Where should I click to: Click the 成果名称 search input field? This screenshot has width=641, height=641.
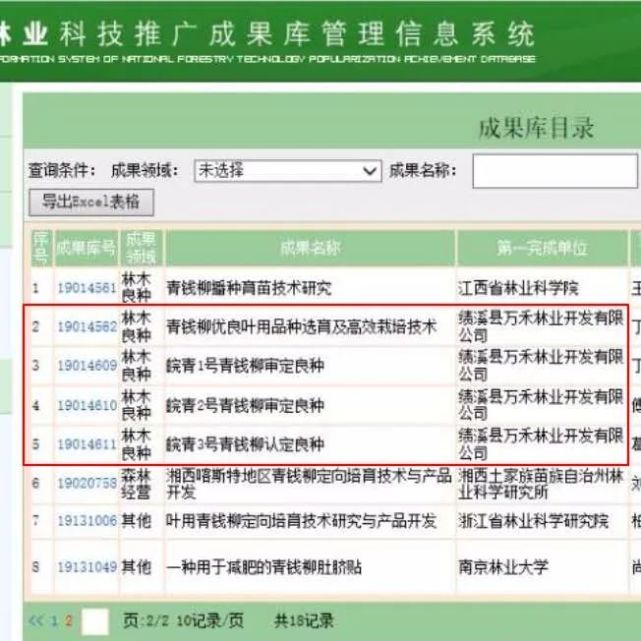pyautogui.click(x=555, y=170)
